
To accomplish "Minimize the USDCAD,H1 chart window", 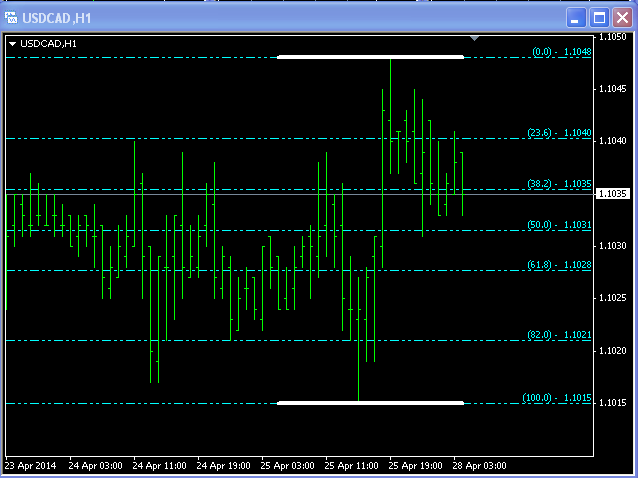I will (x=576, y=18).
